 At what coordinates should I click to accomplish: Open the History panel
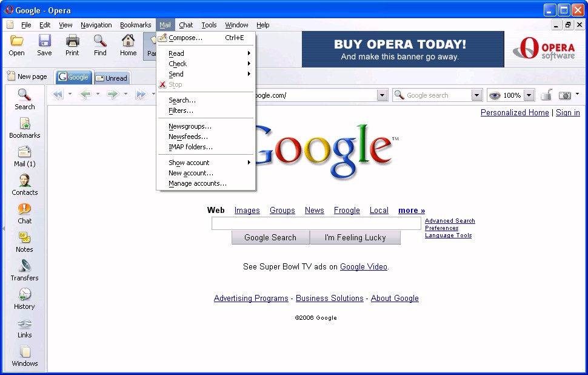[x=25, y=299]
